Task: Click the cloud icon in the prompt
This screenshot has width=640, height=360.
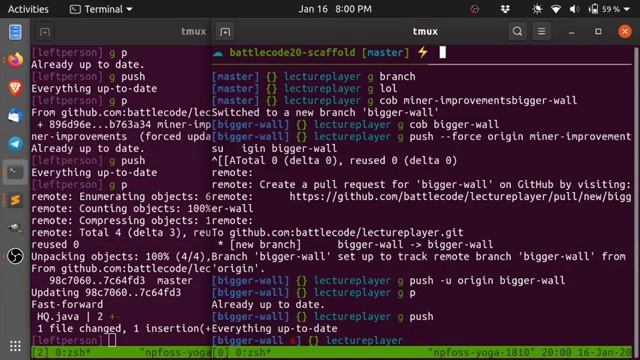Action: point(218,53)
